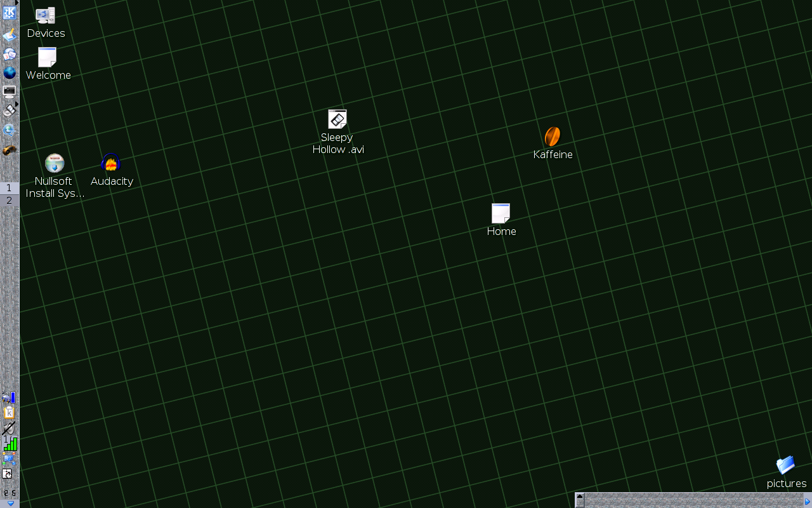Image resolution: width=812 pixels, height=508 pixels.
Task: Switch to virtual desktop 2
Action: [x=10, y=201]
